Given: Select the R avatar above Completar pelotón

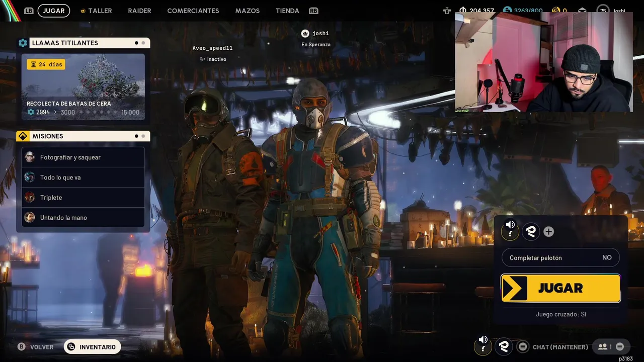Looking at the screenshot, I should coord(531,231).
